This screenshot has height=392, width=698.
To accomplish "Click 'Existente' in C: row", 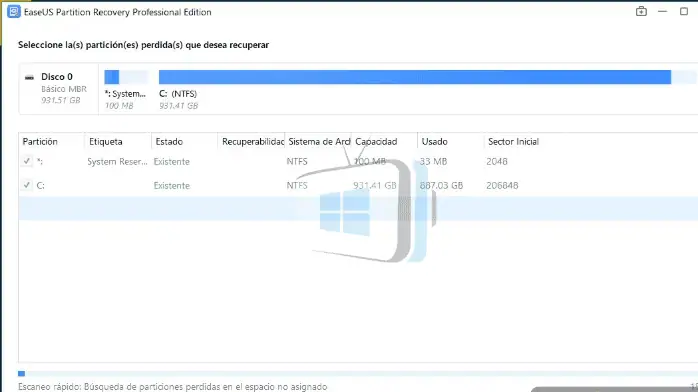I will pyautogui.click(x=172, y=185).
